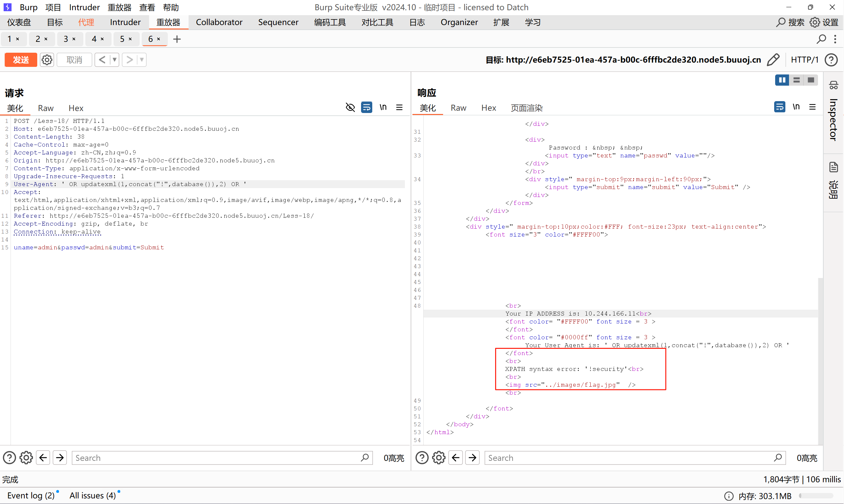The width and height of the screenshot is (844, 504).
Task: Click the orange 发送 send button
Action: coord(21,60)
